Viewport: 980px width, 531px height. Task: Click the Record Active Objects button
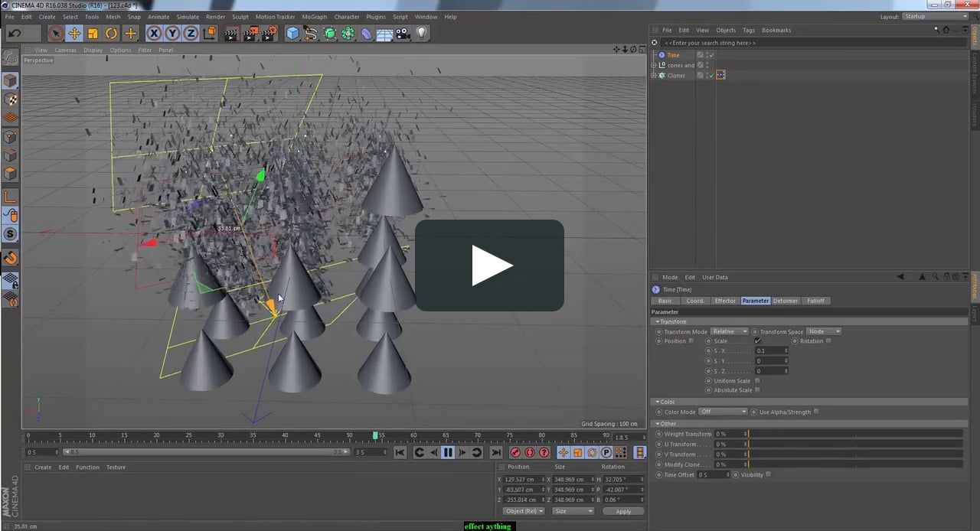[x=515, y=452]
